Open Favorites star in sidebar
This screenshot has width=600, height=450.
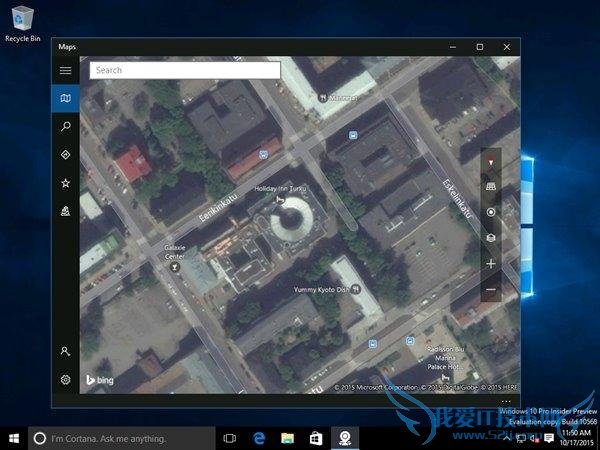coord(65,183)
